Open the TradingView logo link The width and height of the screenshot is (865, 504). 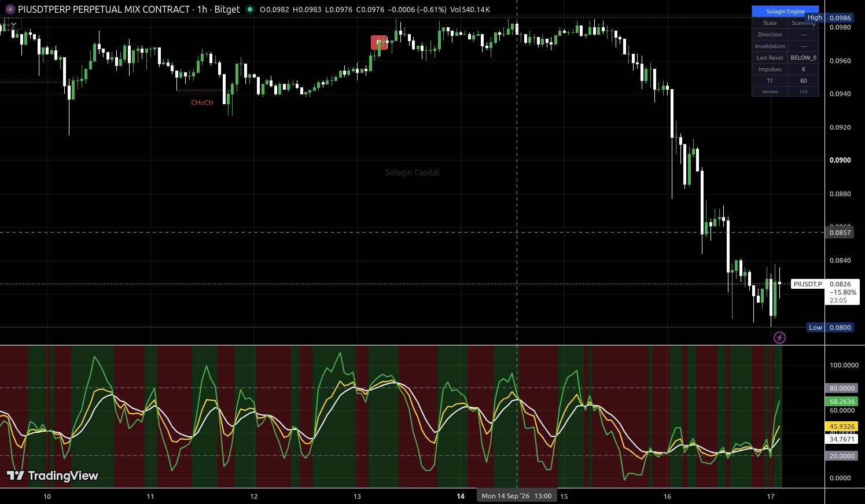(x=53, y=476)
